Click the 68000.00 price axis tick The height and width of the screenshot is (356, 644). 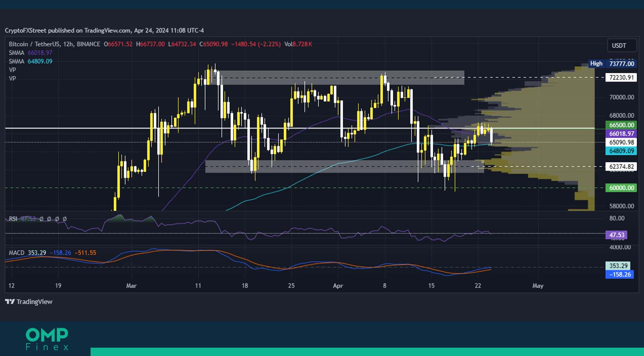(x=622, y=115)
